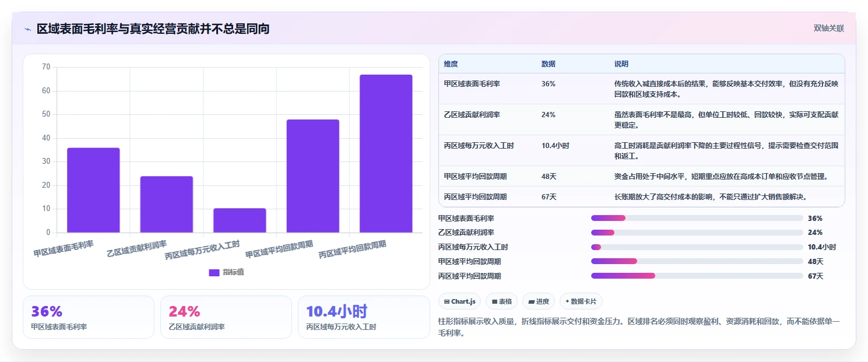
Task: Click the 双轴关联 tag in the header
Action: pos(829,29)
